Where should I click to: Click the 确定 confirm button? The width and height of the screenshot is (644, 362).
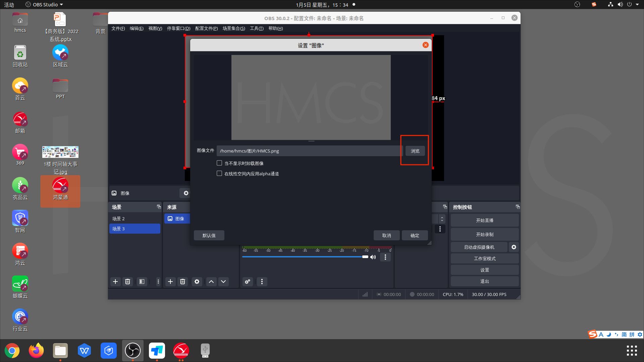[x=415, y=235]
